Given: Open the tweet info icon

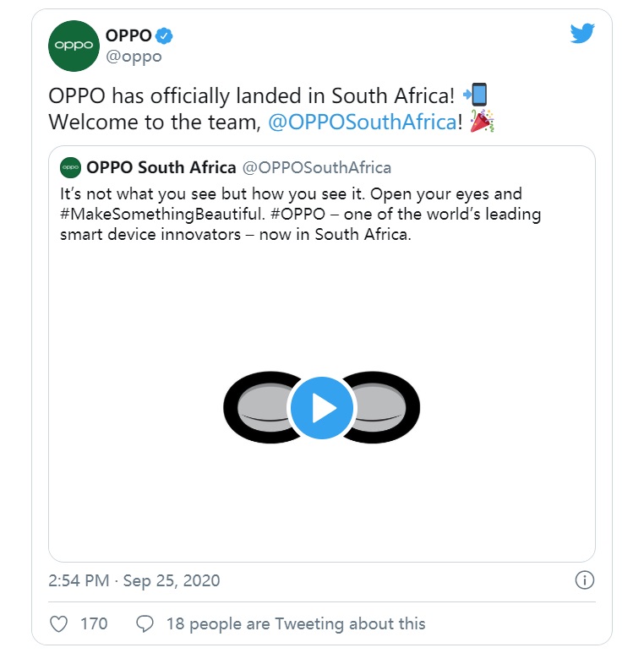Looking at the screenshot, I should click(584, 580).
